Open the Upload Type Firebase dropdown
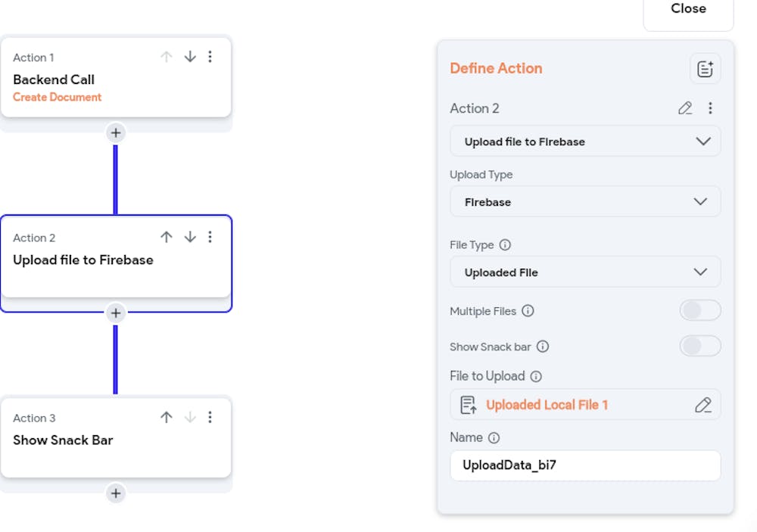This screenshot has width=757, height=532. (x=585, y=202)
